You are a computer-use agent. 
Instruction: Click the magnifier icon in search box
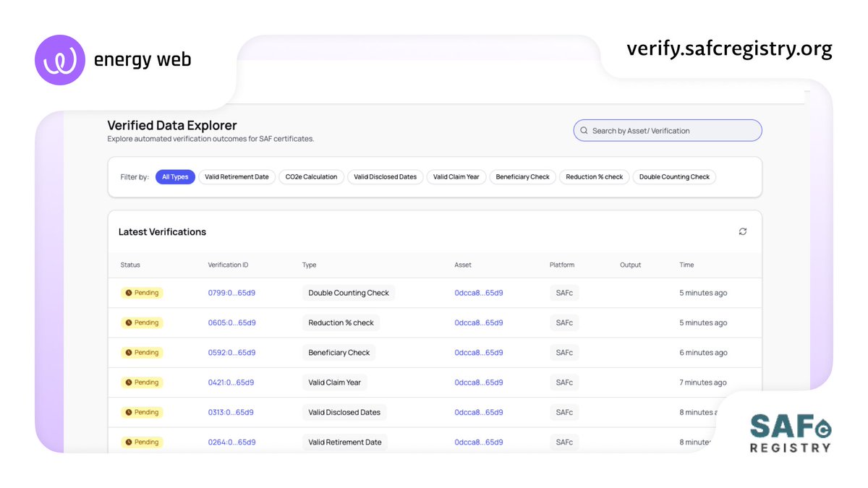point(584,131)
